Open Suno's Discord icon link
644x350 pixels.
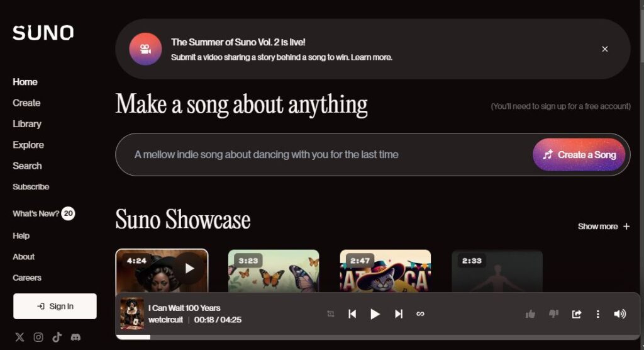click(75, 337)
